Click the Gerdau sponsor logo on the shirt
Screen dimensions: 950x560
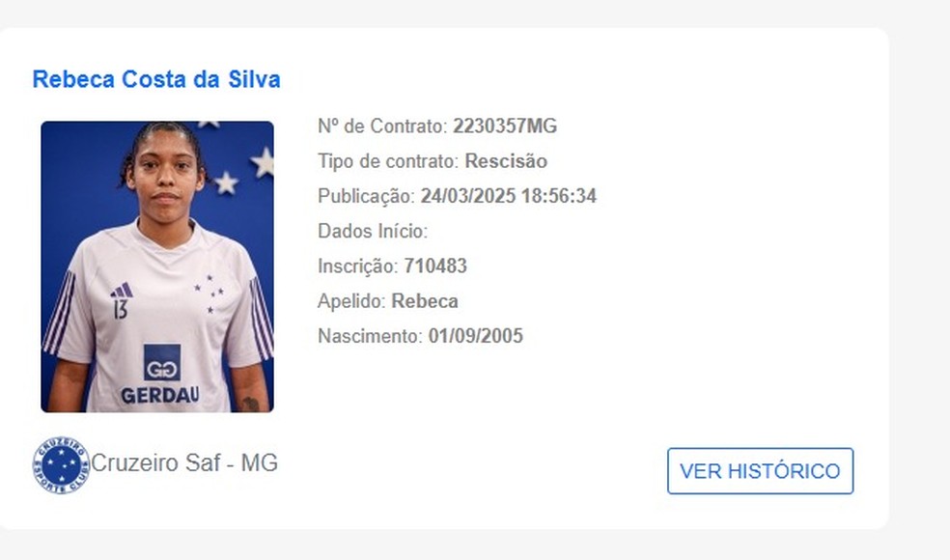[160, 375]
